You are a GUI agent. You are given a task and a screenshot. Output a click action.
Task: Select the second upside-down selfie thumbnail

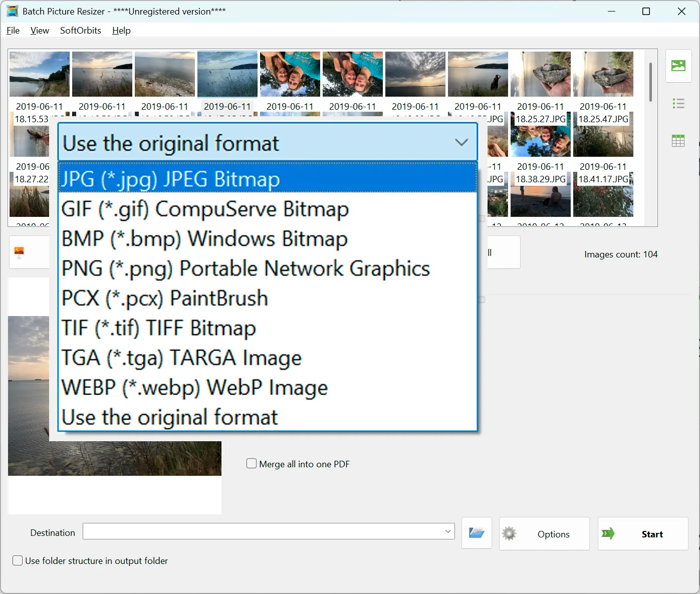353,74
